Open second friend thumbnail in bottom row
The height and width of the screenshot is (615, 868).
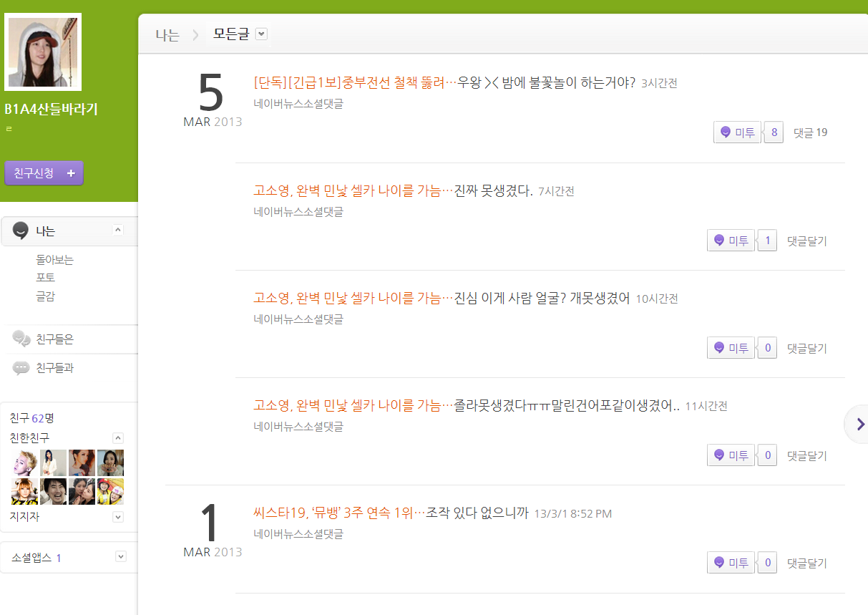pyautogui.click(x=54, y=491)
